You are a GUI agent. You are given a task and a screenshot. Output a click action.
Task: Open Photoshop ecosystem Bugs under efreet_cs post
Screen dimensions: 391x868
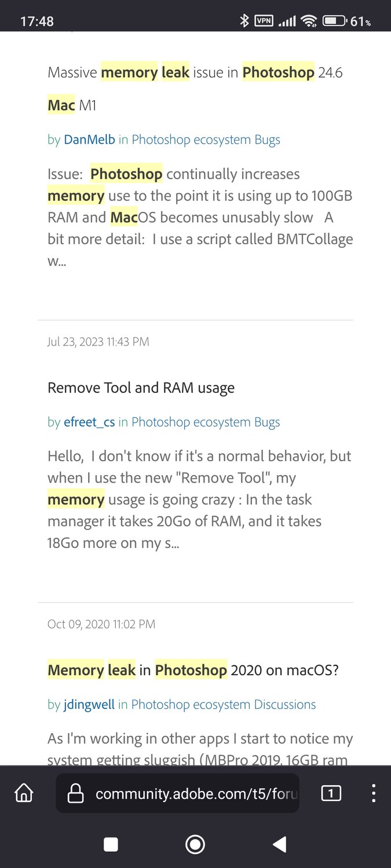point(206,422)
